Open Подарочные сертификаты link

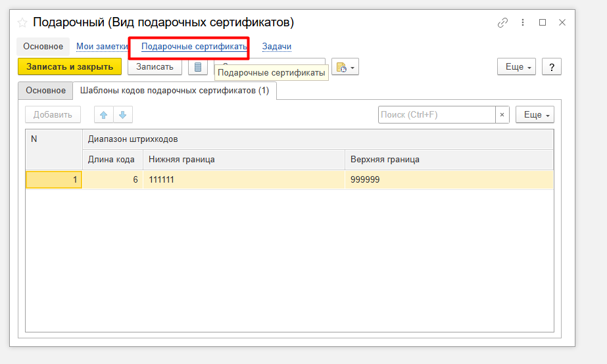pyautogui.click(x=194, y=47)
